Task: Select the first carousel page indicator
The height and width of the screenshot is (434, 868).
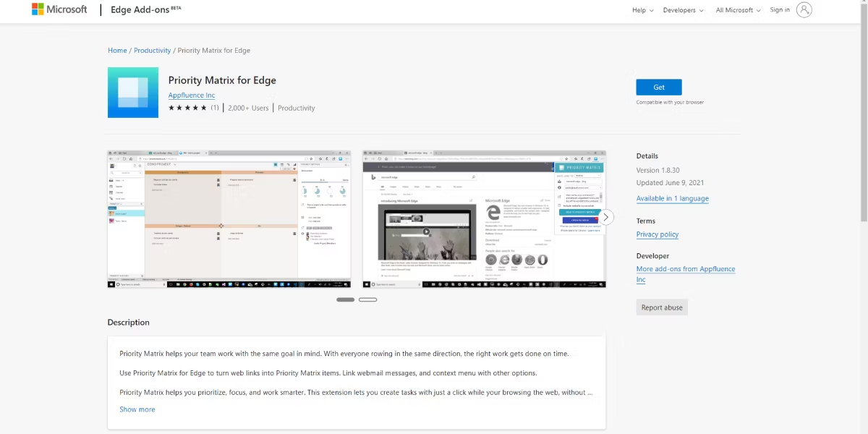Action: [x=346, y=299]
